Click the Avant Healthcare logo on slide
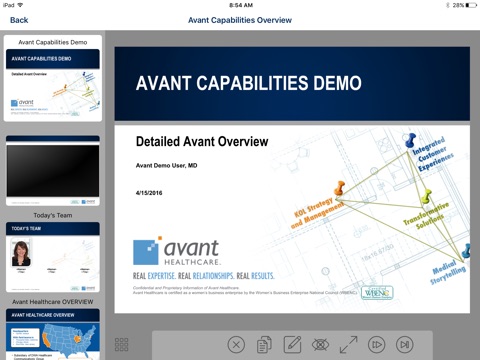The width and height of the screenshot is (480, 360). coord(177,251)
